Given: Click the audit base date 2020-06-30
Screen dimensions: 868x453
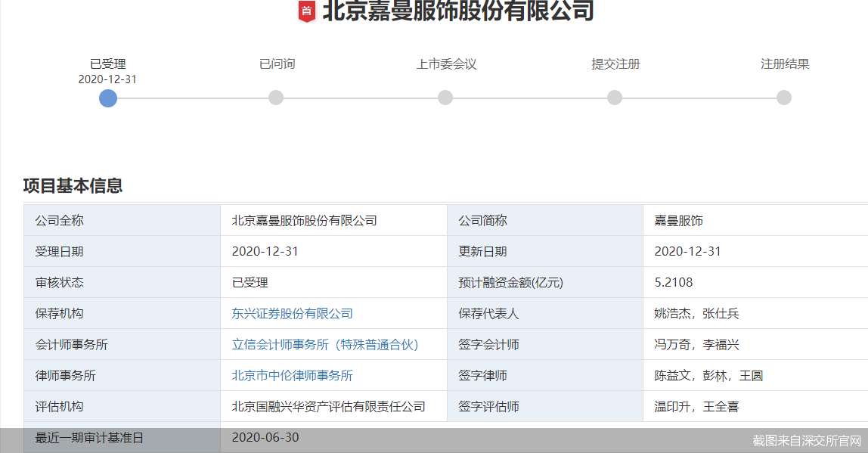Looking at the screenshot, I should [265, 437].
